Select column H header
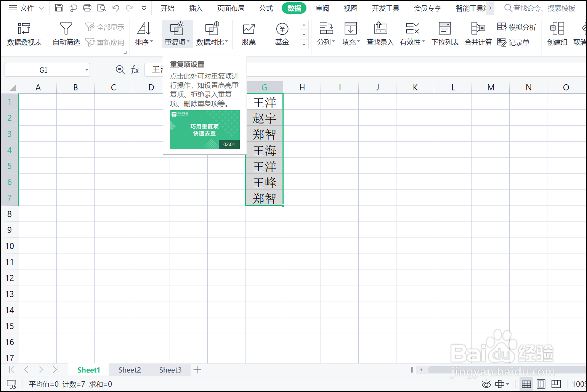The image size is (587, 392). (302, 87)
